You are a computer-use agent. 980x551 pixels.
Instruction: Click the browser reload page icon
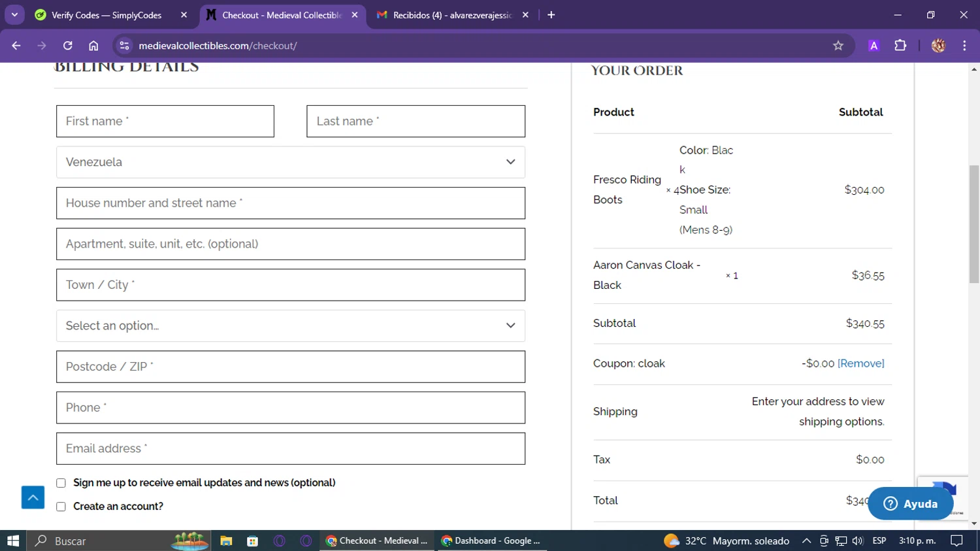click(x=67, y=46)
